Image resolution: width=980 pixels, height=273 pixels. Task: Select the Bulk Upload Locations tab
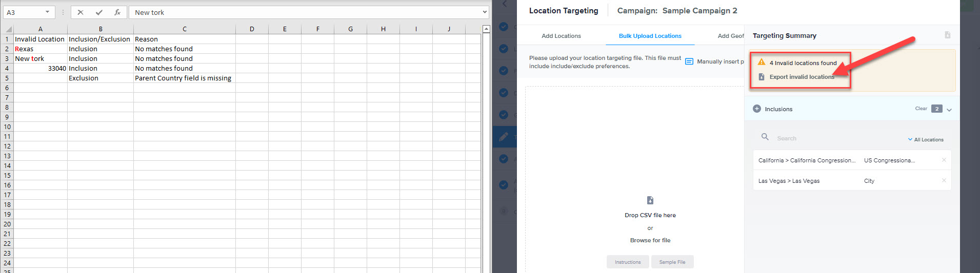tap(650, 36)
